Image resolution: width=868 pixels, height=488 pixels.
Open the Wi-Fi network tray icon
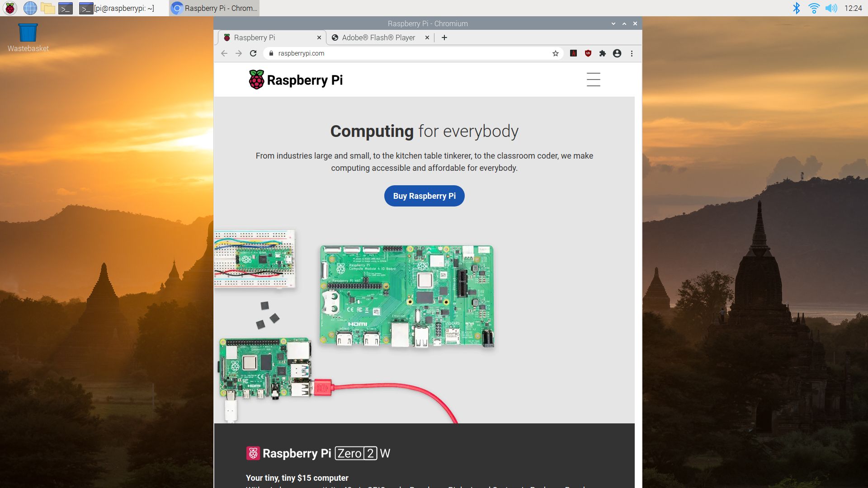pyautogui.click(x=814, y=8)
